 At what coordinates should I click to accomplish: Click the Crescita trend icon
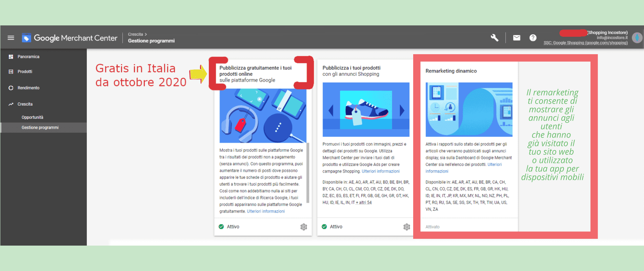[x=11, y=104]
